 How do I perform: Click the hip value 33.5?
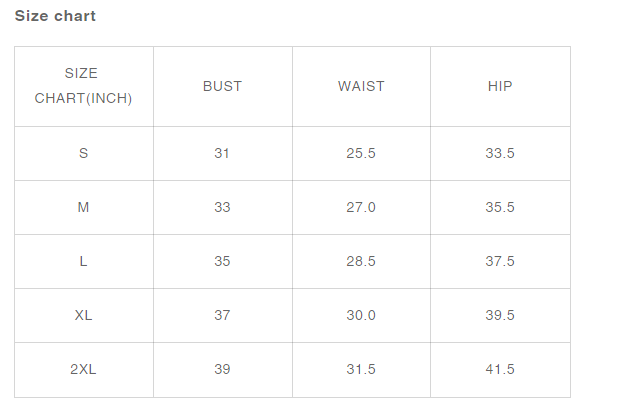[500, 154]
